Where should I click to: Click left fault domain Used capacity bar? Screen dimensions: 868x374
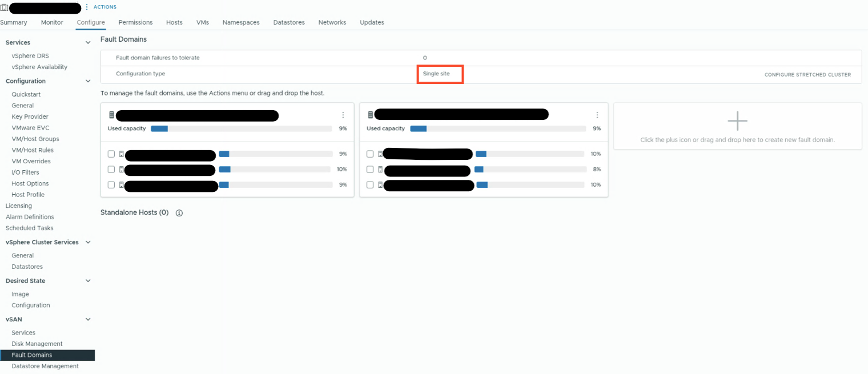coord(240,128)
